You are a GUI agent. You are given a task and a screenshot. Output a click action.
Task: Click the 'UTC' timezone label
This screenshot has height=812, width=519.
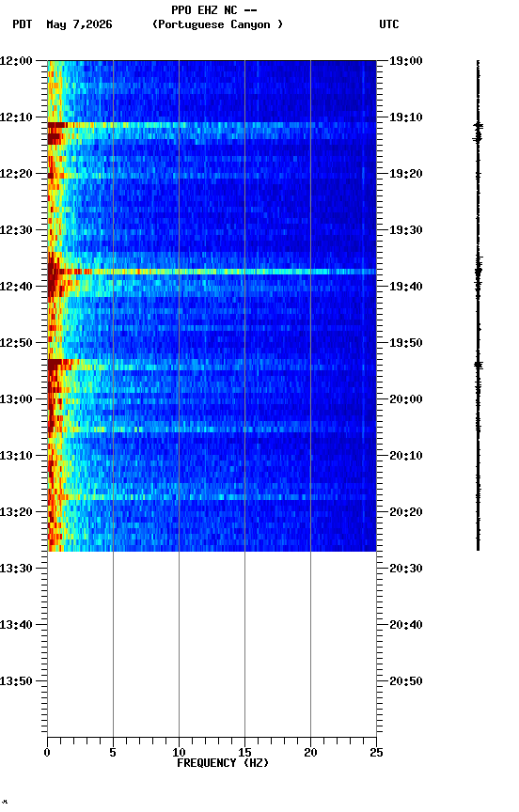(389, 24)
